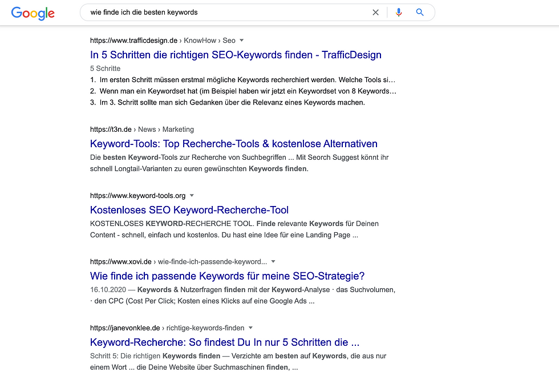Click 'richtige-keywords-finden' breadcrumb path
The height and width of the screenshot is (392, 559).
pyautogui.click(x=205, y=328)
